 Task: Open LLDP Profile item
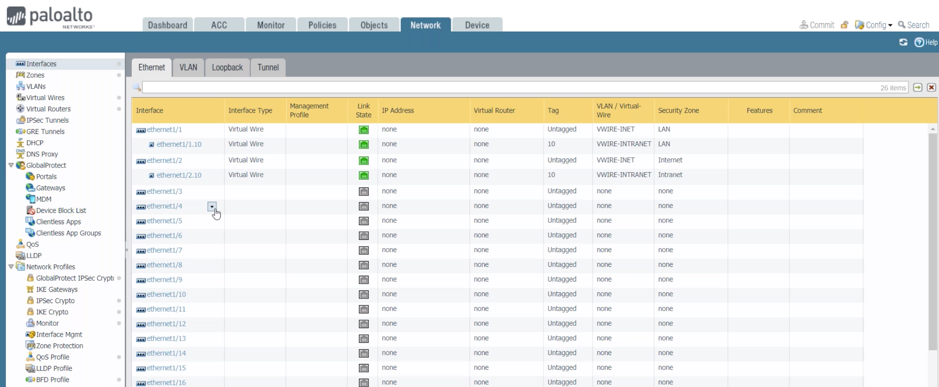(54, 368)
